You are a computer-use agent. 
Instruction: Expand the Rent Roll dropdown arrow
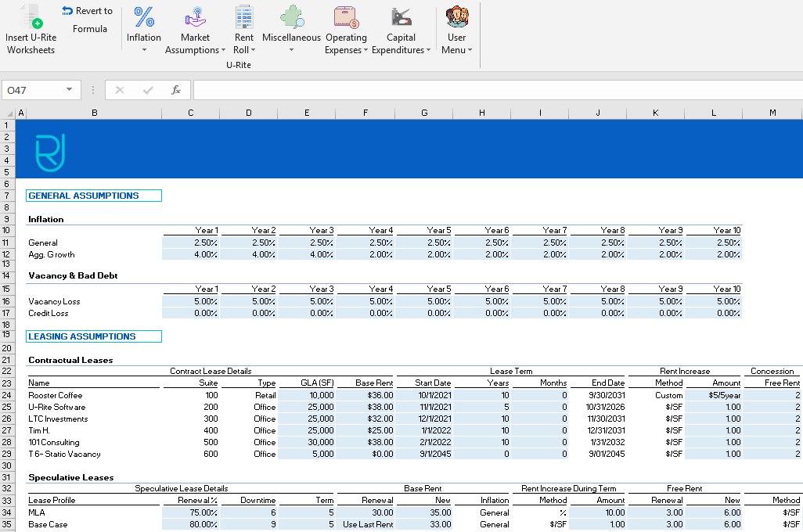coord(254,50)
